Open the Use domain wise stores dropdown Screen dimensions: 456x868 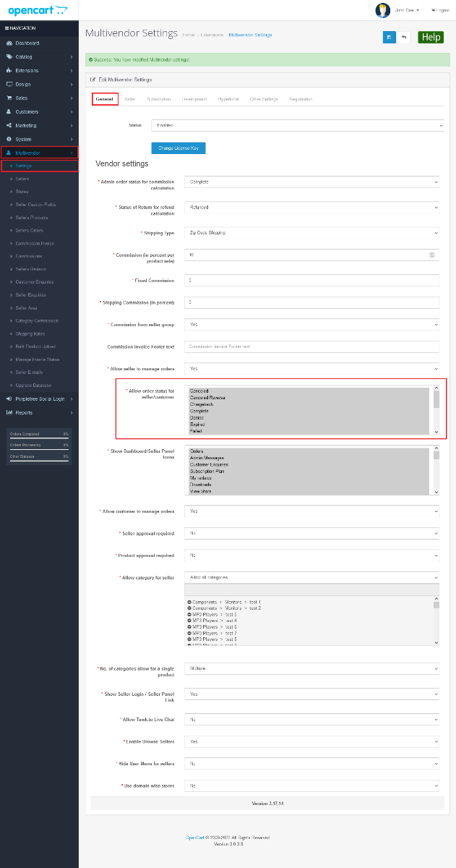point(311,785)
